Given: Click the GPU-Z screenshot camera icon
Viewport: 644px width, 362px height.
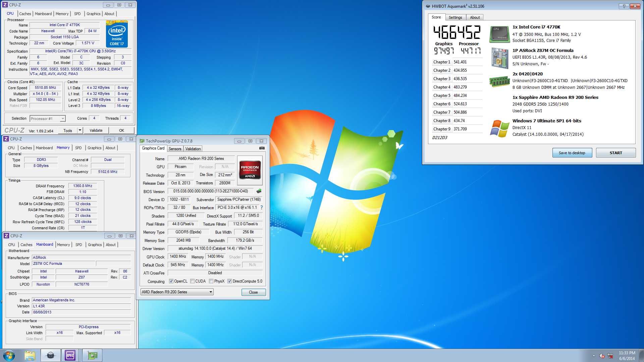Looking at the screenshot, I should [262, 148].
